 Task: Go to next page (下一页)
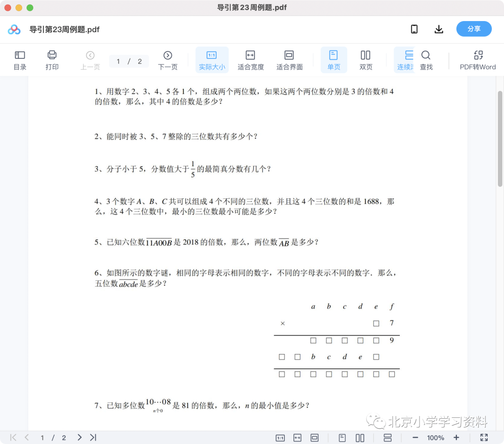(168, 60)
